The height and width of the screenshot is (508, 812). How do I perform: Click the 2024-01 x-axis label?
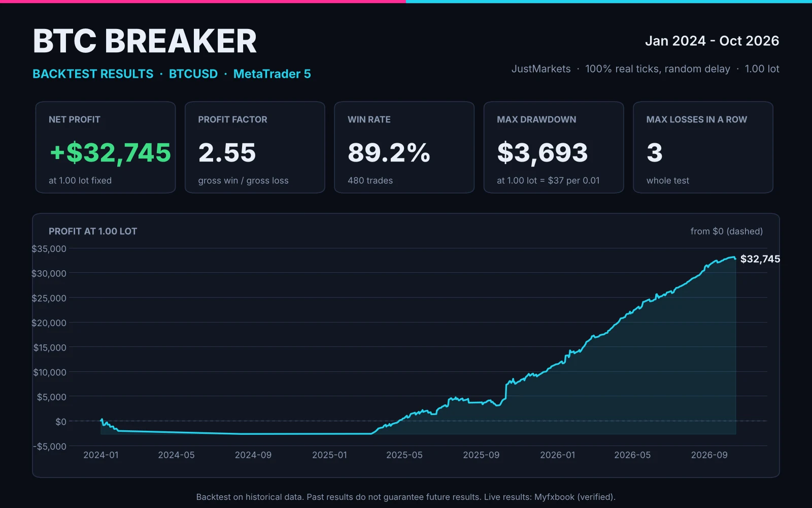click(x=101, y=455)
